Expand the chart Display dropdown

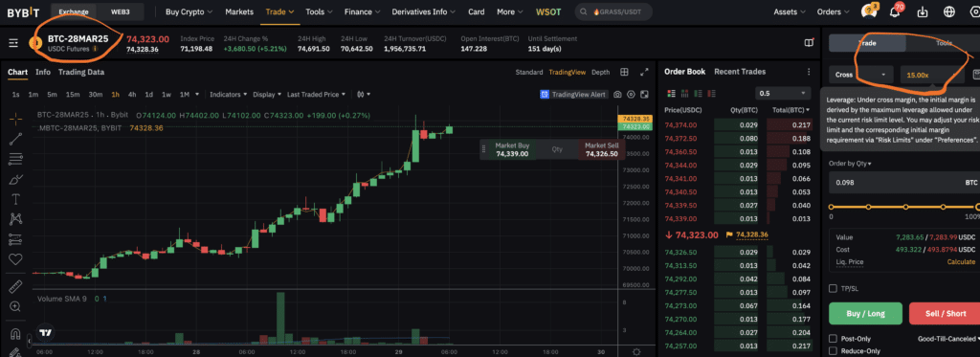(267, 95)
